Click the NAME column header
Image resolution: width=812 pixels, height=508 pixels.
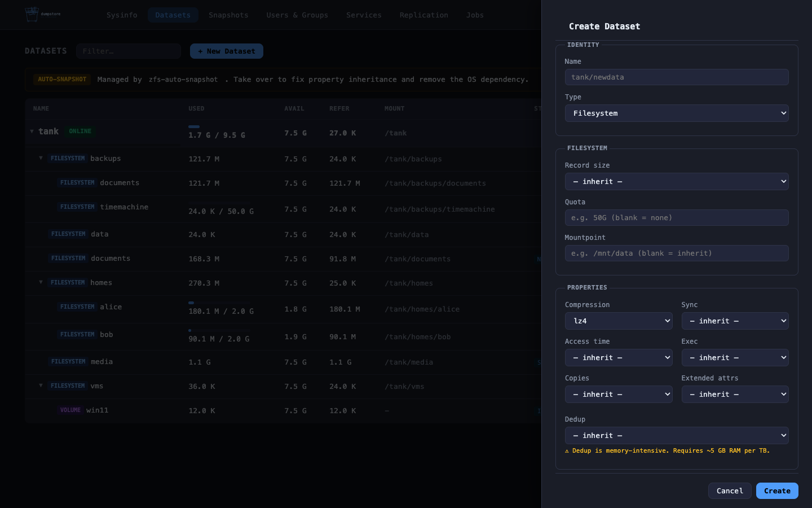pyautogui.click(x=41, y=108)
